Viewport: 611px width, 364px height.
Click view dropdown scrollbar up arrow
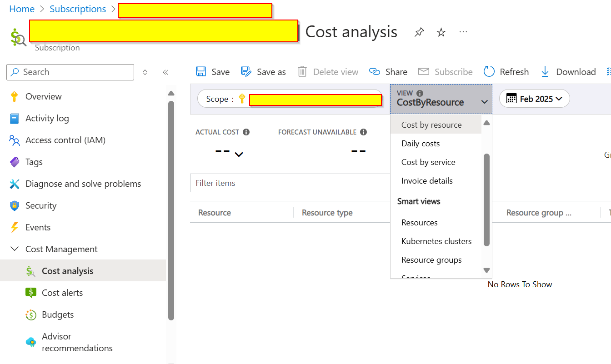coord(486,123)
